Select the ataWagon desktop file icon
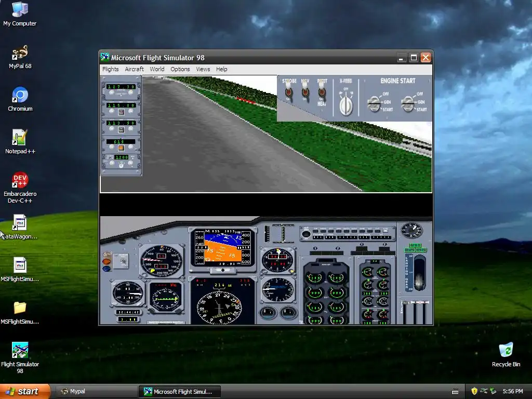 click(20, 227)
